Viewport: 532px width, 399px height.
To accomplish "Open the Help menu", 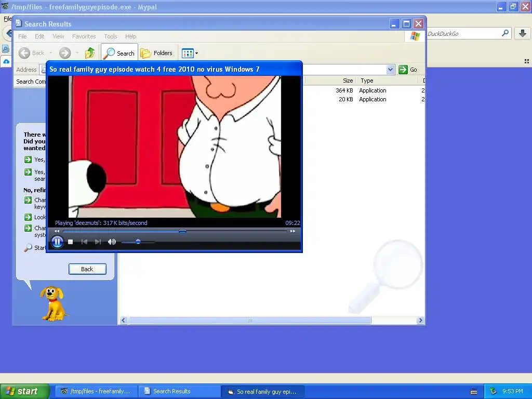I will (x=130, y=36).
